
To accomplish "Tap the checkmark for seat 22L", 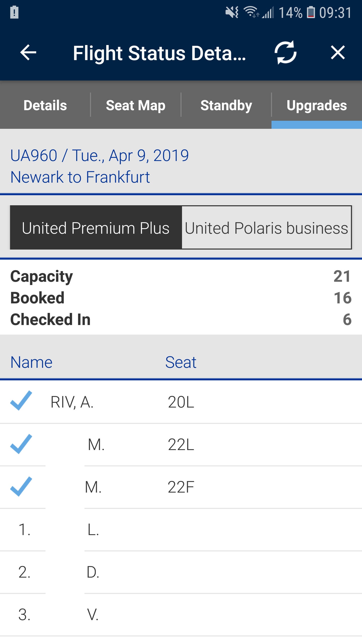I will click(x=21, y=444).
